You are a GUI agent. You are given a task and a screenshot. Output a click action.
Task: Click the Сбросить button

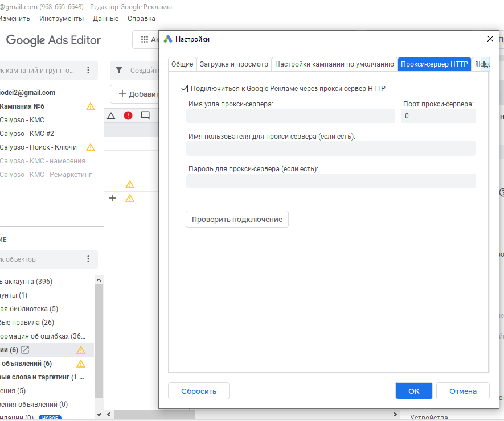(x=199, y=391)
